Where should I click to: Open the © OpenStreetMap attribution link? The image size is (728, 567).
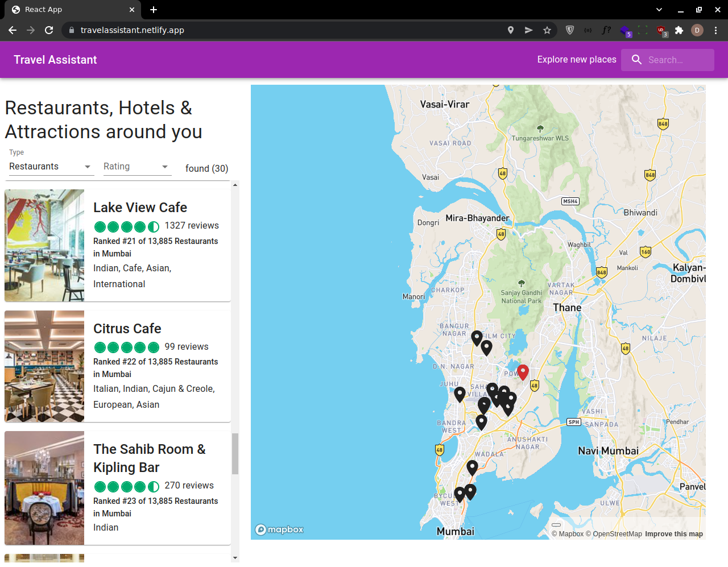(x=614, y=534)
